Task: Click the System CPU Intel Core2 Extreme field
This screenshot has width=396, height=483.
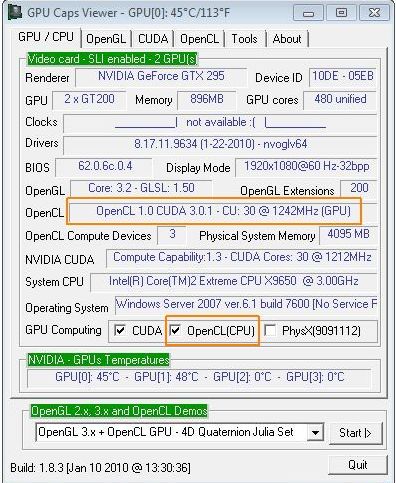Action: pyautogui.click(x=234, y=282)
